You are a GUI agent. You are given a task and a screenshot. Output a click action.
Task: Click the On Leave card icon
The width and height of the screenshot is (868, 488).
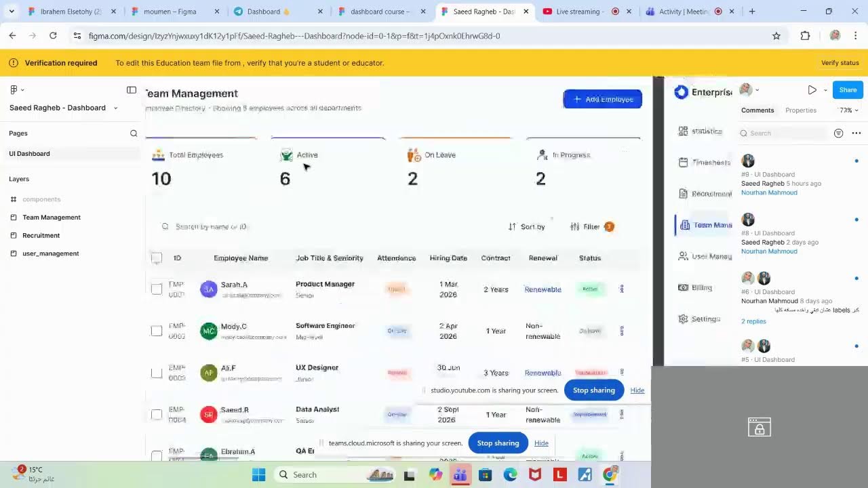[414, 155]
